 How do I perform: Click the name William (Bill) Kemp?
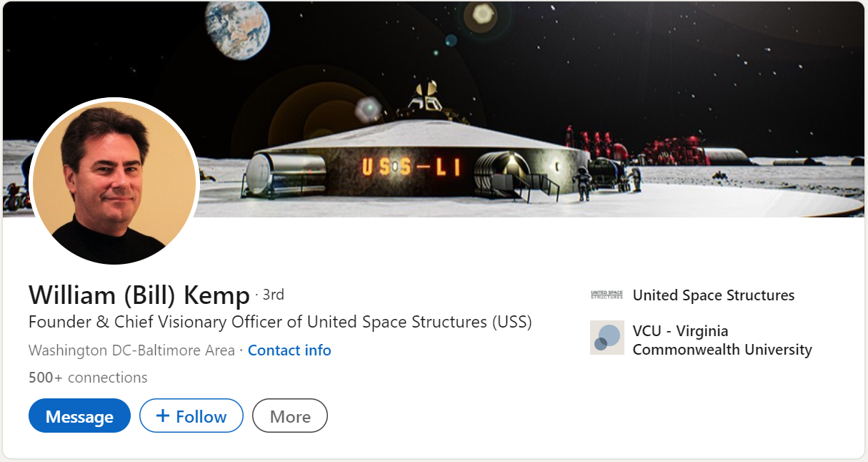click(x=139, y=295)
